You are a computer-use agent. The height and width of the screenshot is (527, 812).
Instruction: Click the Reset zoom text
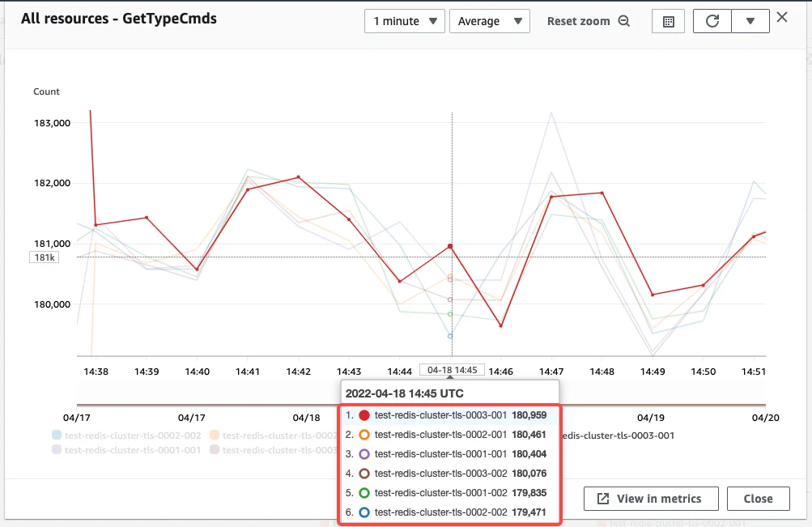click(579, 21)
